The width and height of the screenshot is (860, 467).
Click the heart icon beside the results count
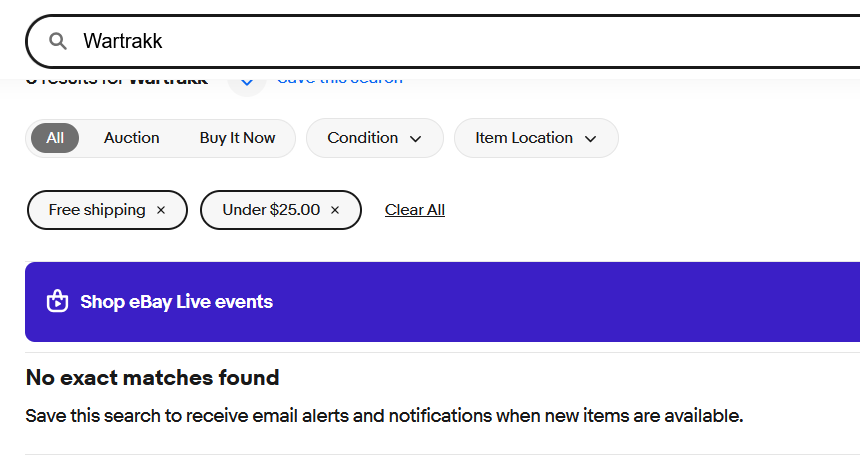pos(247,83)
